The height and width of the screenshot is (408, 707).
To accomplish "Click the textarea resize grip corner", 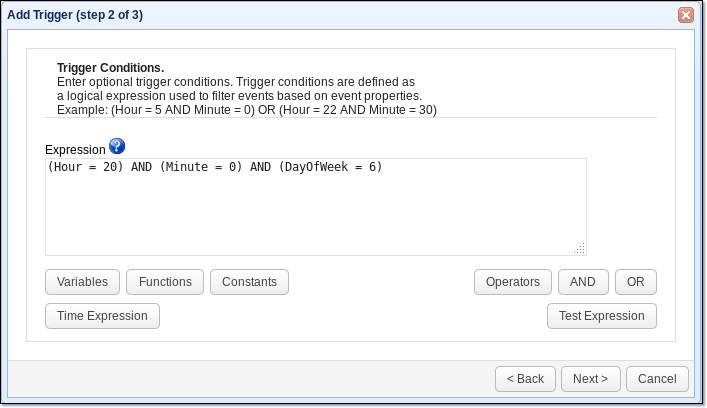I will coord(580,249).
